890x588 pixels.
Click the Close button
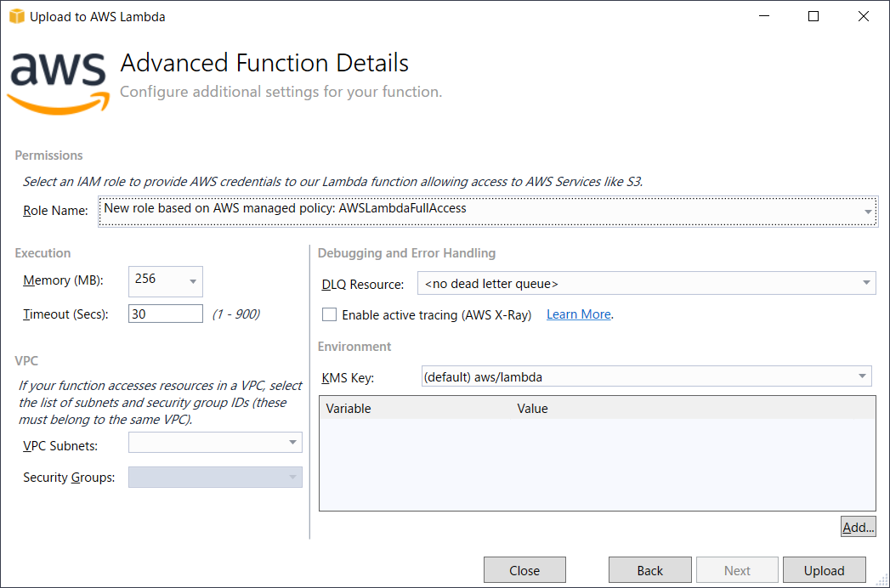pos(524,570)
